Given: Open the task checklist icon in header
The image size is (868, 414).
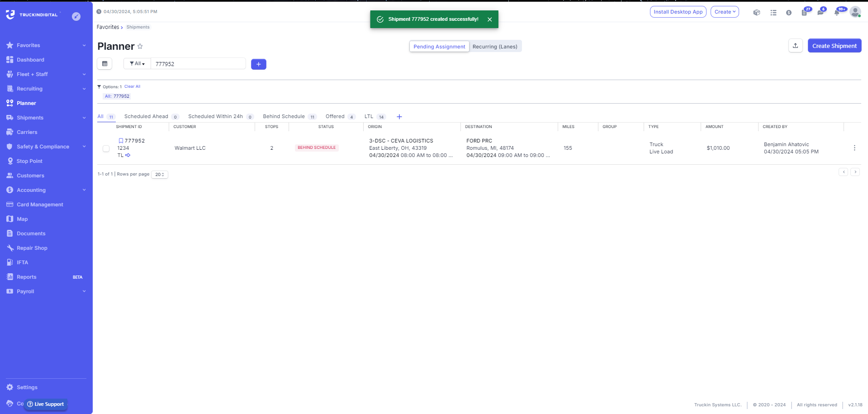Looking at the screenshot, I should pyautogui.click(x=773, y=12).
